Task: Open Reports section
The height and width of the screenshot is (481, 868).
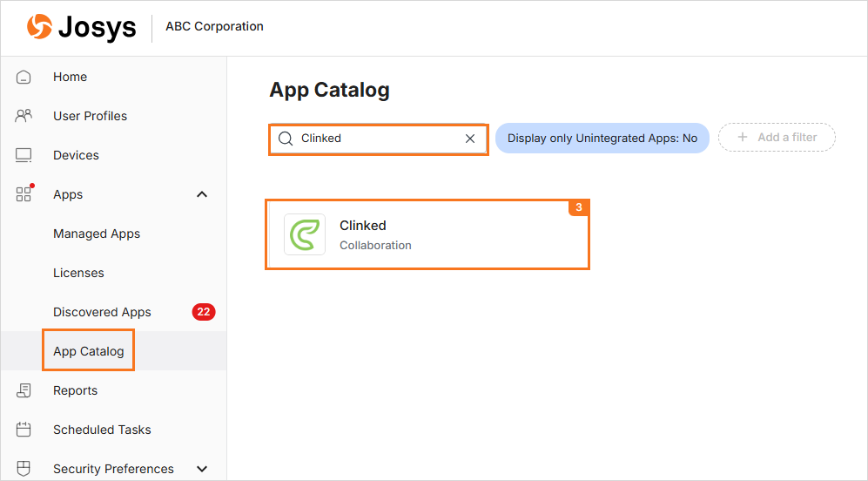Action: click(75, 390)
